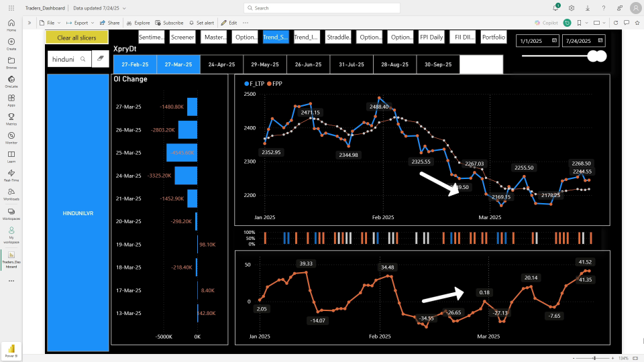Screen dimensions: 644x362
Task: Open Metrics in the left sidebar
Action: tap(11, 119)
